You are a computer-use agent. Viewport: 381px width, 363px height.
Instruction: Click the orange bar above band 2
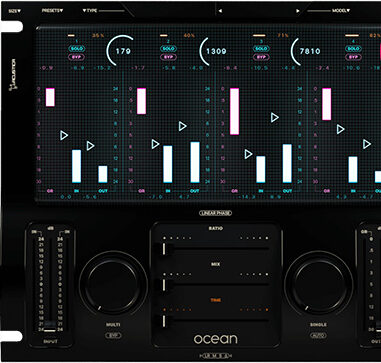click(163, 35)
